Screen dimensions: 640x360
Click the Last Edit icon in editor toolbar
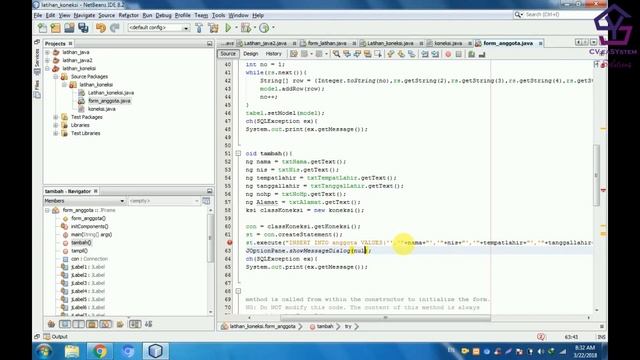[x=293, y=54]
